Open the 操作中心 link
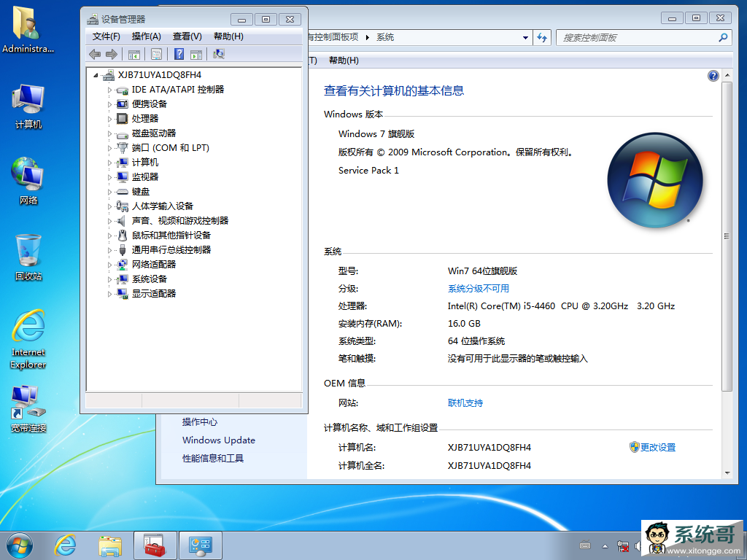This screenshot has height=560, width=747. [200, 422]
